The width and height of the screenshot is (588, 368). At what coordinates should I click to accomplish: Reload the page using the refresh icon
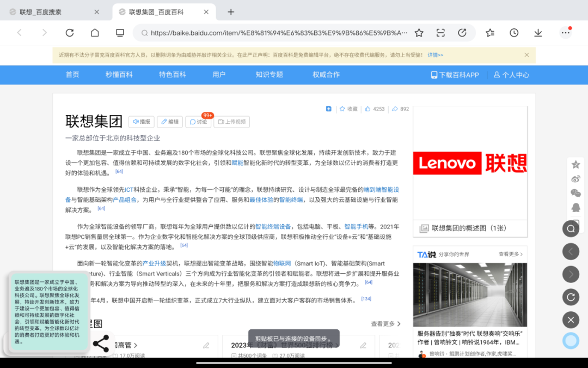pyautogui.click(x=70, y=33)
